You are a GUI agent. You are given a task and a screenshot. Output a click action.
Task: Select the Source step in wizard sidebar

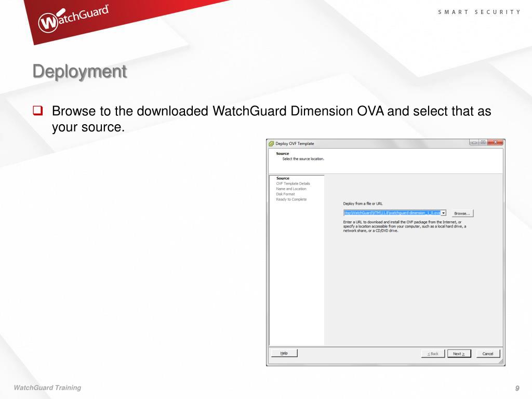pyautogui.click(x=283, y=178)
